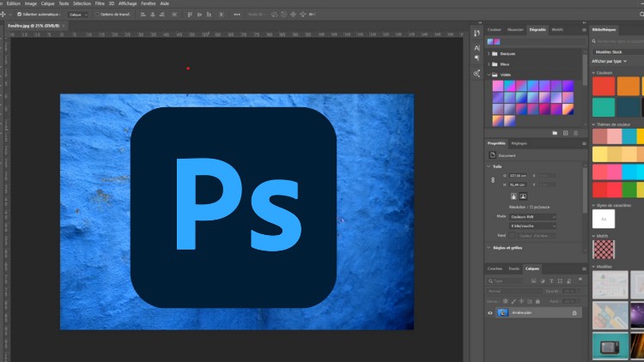The width and height of the screenshot is (644, 362).
Task: Click the text layer filter (T) icon
Action: point(551,281)
